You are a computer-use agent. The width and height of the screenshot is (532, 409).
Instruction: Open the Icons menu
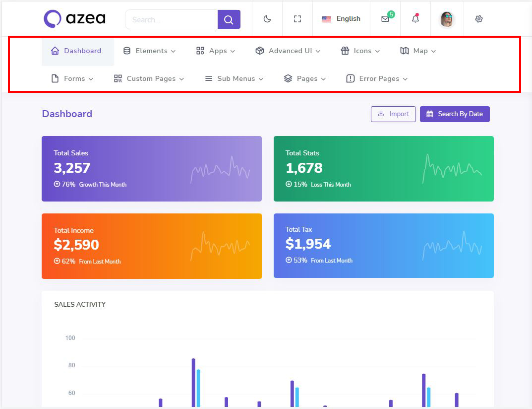(x=360, y=51)
